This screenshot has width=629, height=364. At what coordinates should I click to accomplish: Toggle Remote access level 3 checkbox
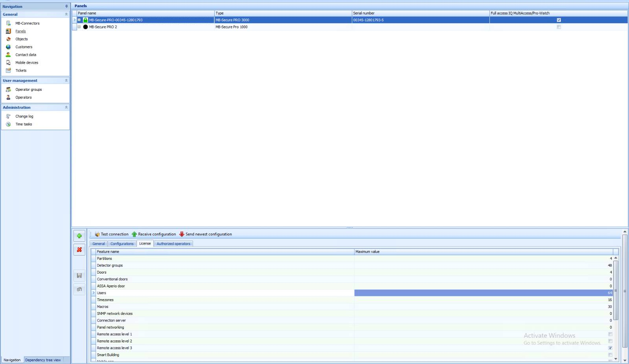pyautogui.click(x=610, y=348)
